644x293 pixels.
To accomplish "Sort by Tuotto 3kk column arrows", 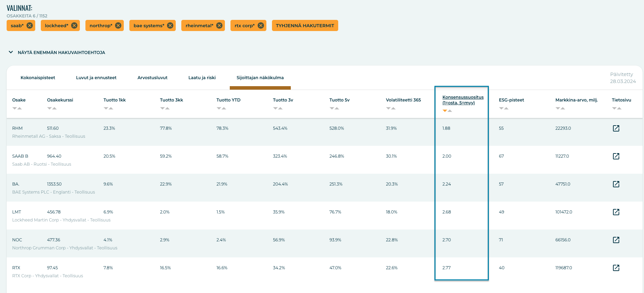I will click(x=165, y=108).
